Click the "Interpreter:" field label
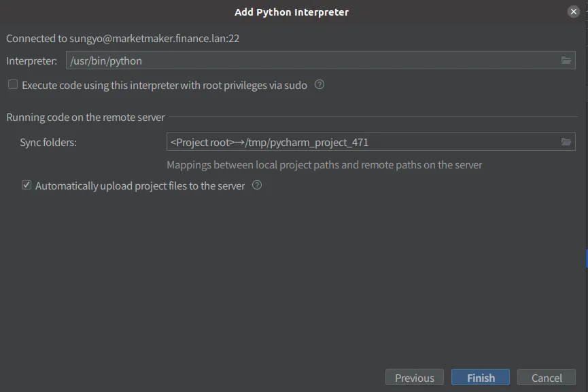 pyautogui.click(x=32, y=61)
